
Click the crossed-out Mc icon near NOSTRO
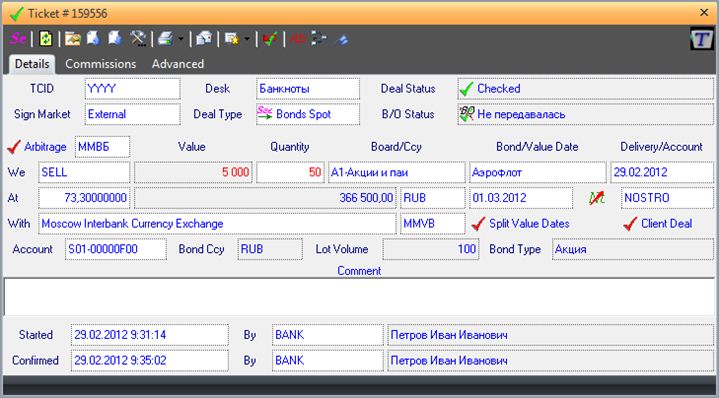[597, 198]
